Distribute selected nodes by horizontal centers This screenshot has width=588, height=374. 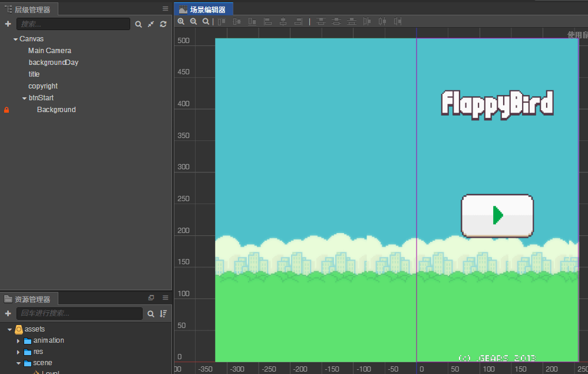click(382, 21)
